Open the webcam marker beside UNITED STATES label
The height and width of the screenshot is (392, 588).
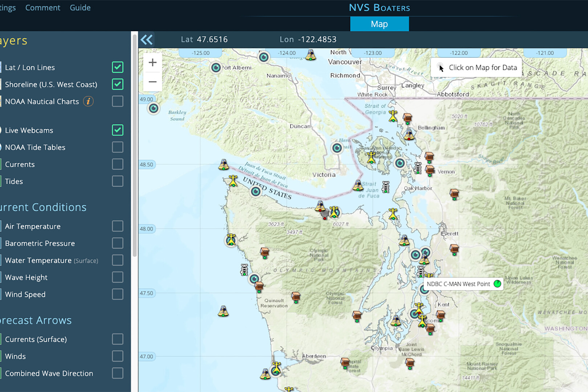point(256,191)
